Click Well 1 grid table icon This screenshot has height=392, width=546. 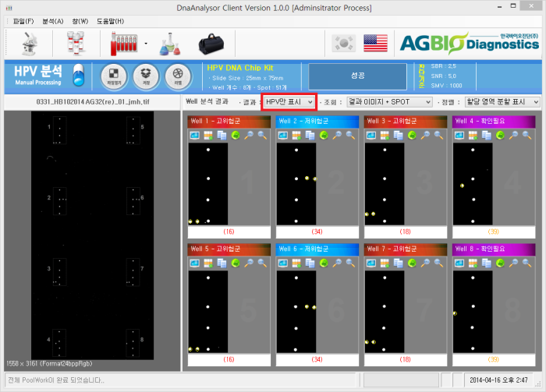208,136
